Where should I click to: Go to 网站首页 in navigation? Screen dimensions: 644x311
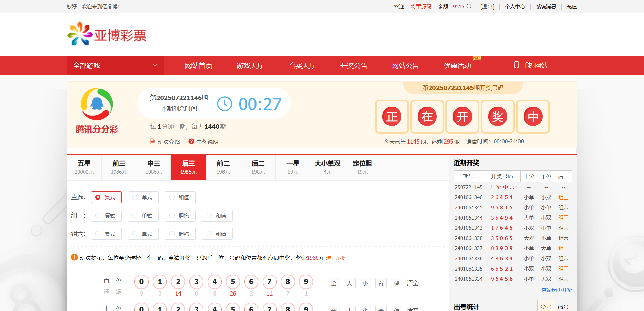click(x=199, y=66)
